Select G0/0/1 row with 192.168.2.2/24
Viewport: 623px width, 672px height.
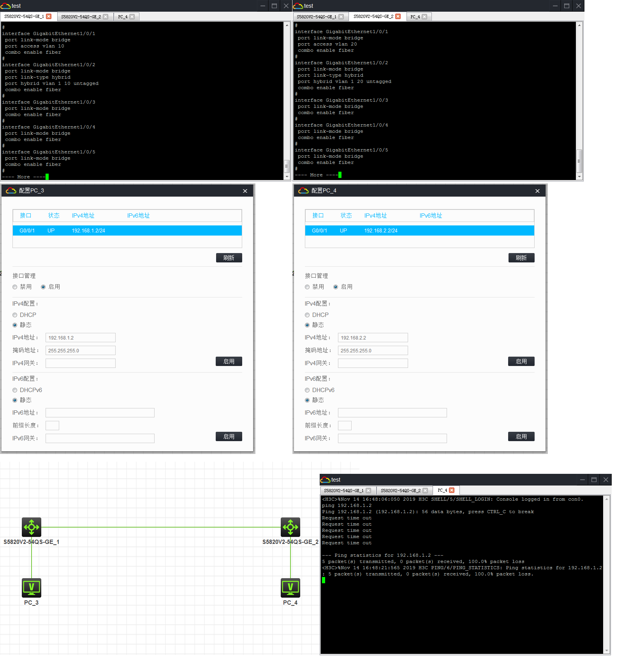[420, 230]
